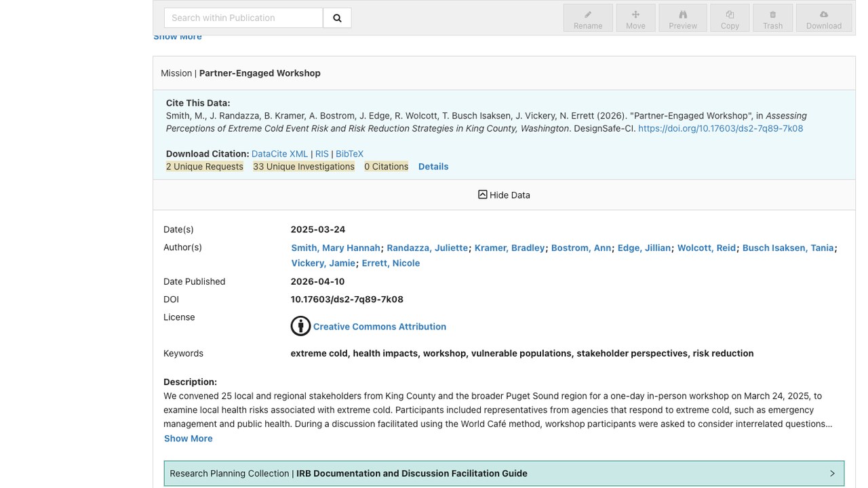The image size is (868, 488).
Task: Click the 2 Unique Requests metric
Action: click(x=205, y=167)
